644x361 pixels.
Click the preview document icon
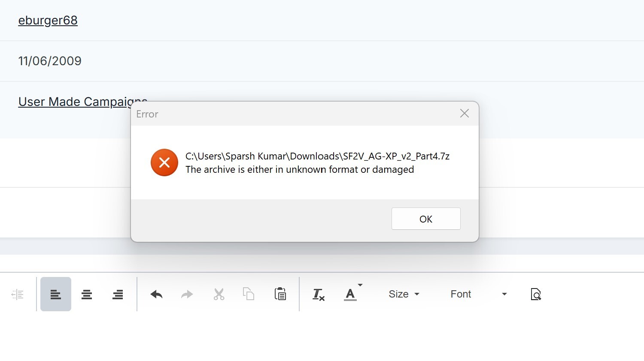point(536,294)
